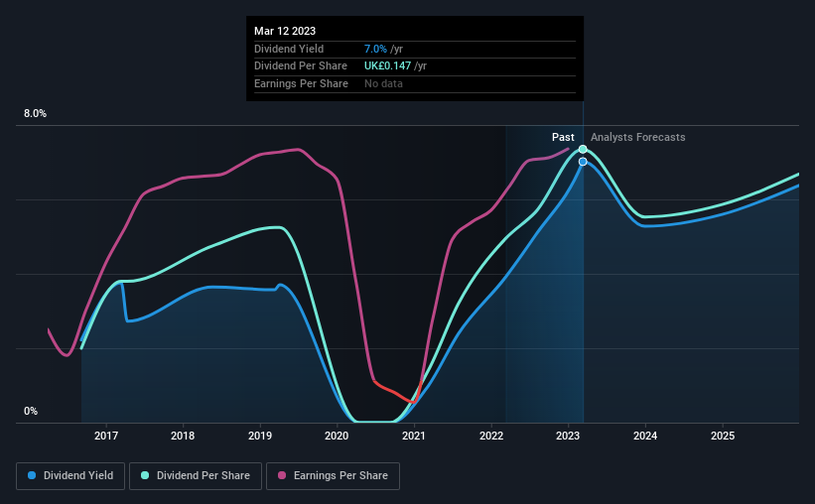Click the 'No data' earnings value
This screenshot has height=504, width=815.
pyautogui.click(x=383, y=83)
